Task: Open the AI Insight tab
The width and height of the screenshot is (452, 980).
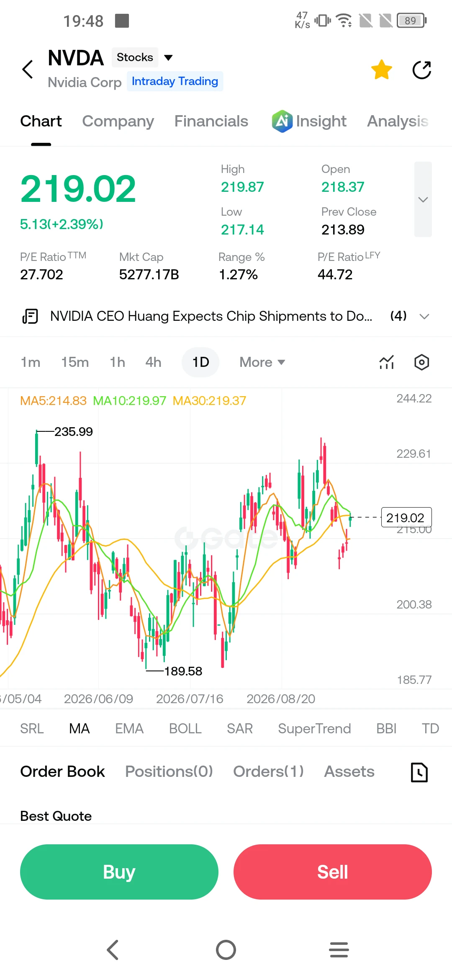Action: 309,121
